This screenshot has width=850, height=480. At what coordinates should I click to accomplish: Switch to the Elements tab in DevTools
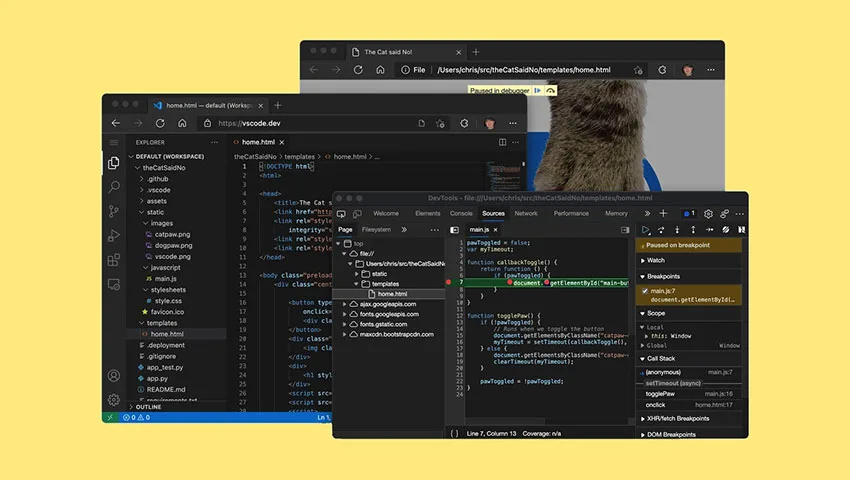[x=428, y=214]
